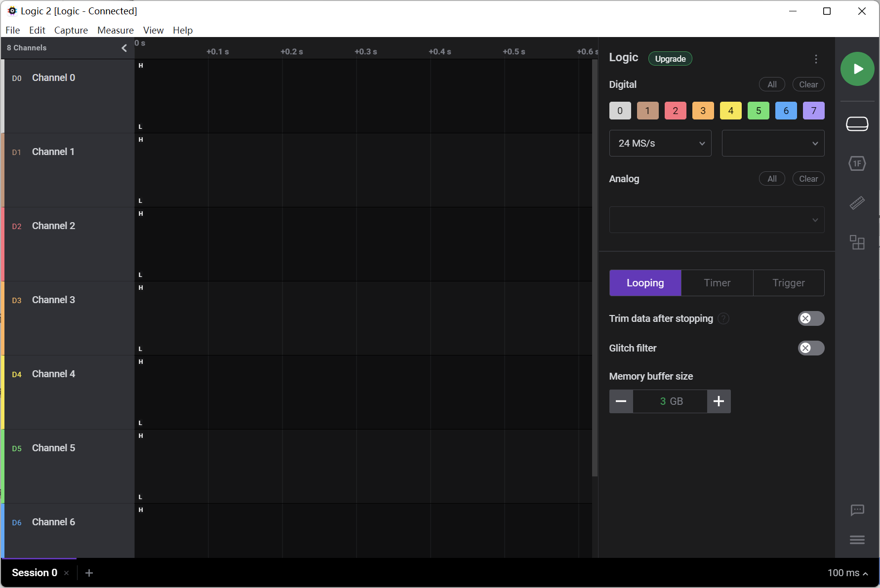Click the 8 Channels header text
Viewport: 880px width, 588px height.
[x=27, y=48]
